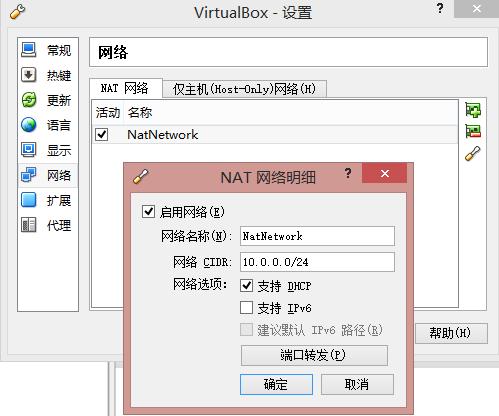Click the edit NAT network screwdriver icon

click(x=473, y=154)
